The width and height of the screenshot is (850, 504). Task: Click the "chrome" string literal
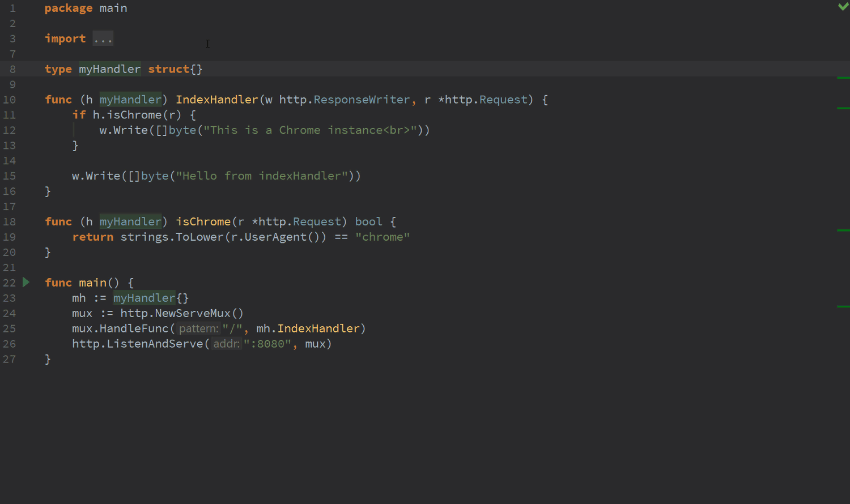382,237
